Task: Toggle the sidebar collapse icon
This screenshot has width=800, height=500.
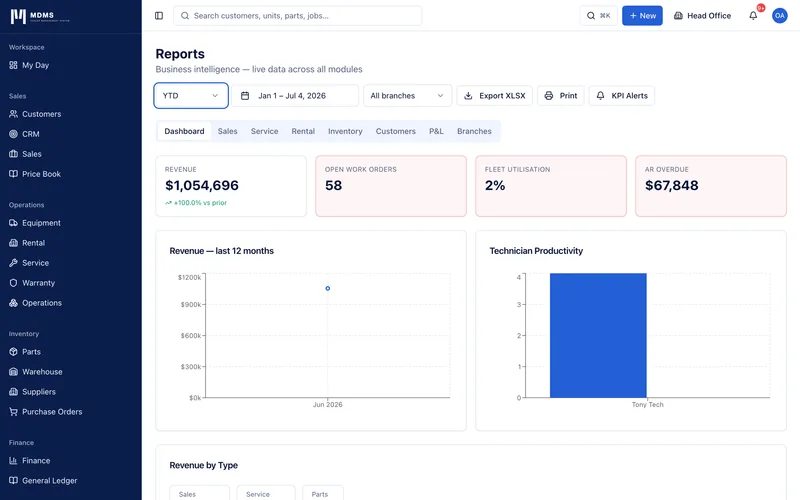Action: [159, 16]
